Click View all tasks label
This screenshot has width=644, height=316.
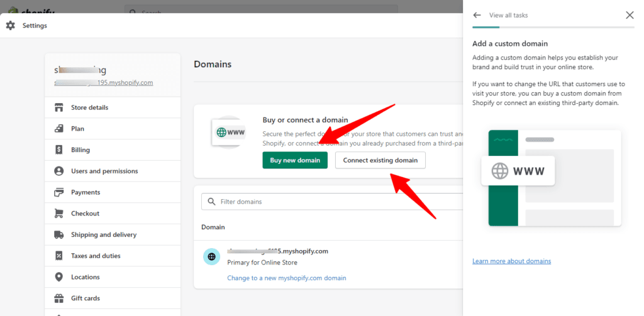pyautogui.click(x=508, y=15)
